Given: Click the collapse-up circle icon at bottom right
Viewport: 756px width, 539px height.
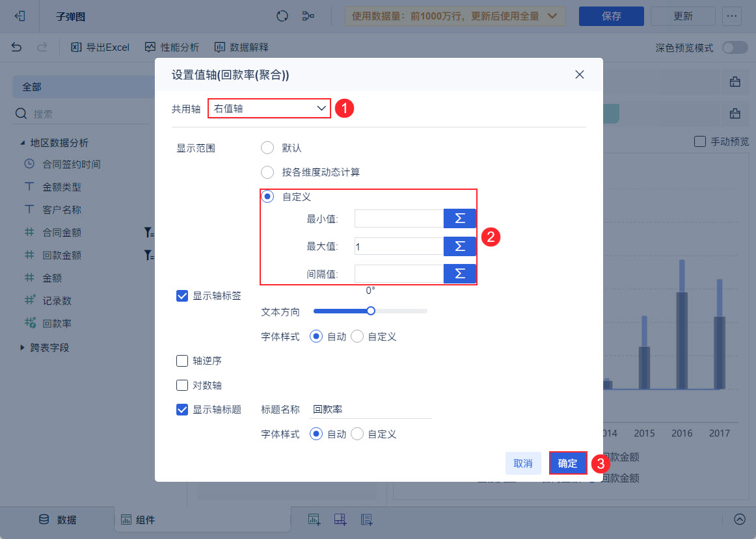Looking at the screenshot, I should point(740,519).
